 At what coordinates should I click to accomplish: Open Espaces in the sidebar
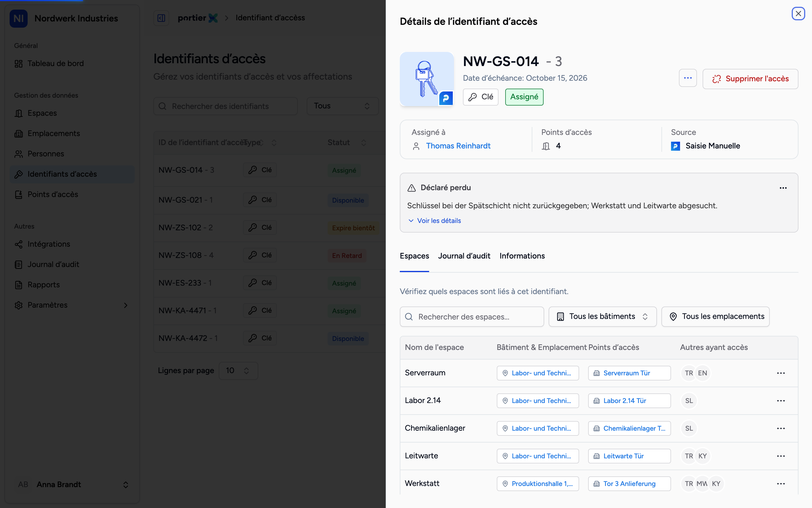(x=72, y=113)
